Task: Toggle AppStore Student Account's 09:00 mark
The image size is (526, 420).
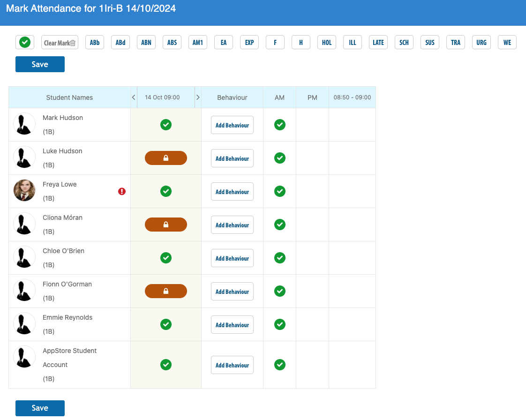Action: (x=165, y=365)
